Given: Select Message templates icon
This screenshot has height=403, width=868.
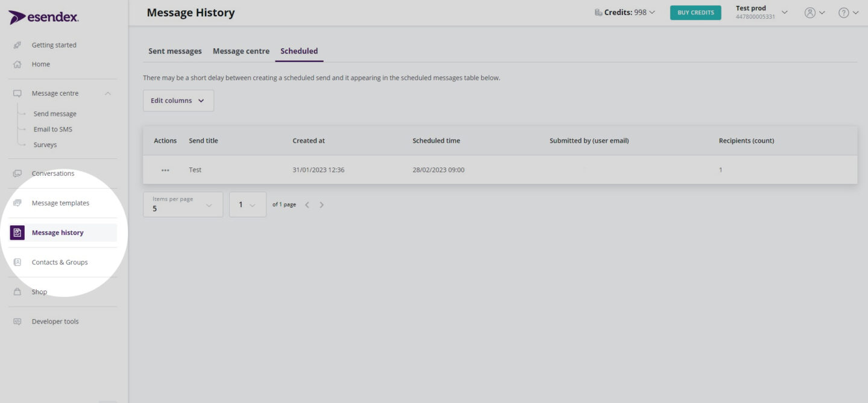Looking at the screenshot, I should [17, 202].
